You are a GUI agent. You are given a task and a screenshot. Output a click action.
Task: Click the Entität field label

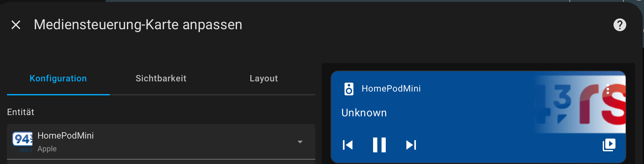tap(21, 112)
